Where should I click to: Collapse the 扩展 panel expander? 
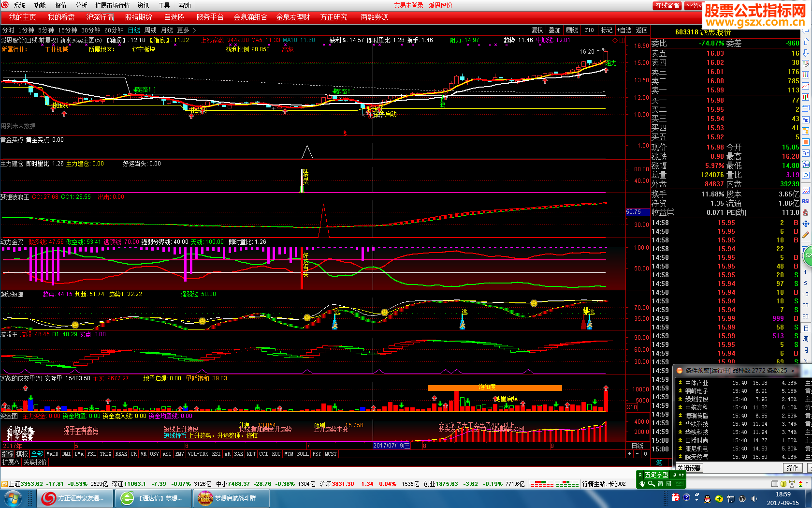11,462
